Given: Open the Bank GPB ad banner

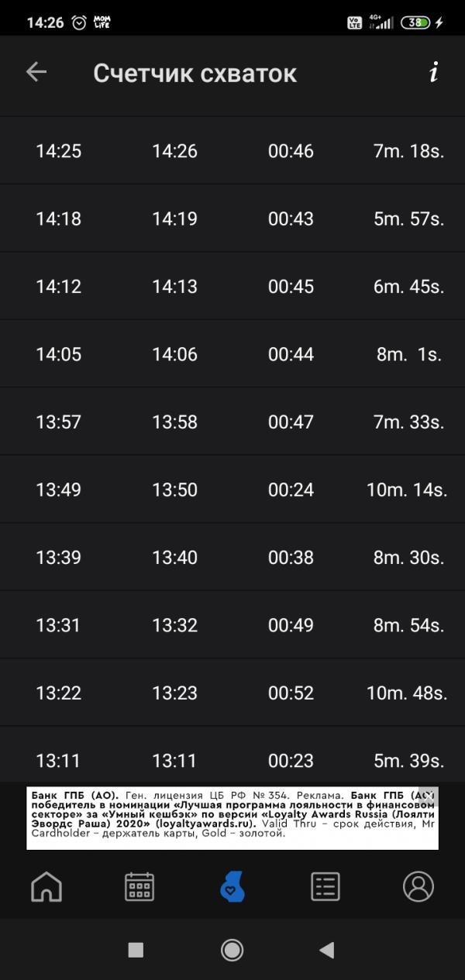Looking at the screenshot, I should pyautogui.click(x=232, y=818).
